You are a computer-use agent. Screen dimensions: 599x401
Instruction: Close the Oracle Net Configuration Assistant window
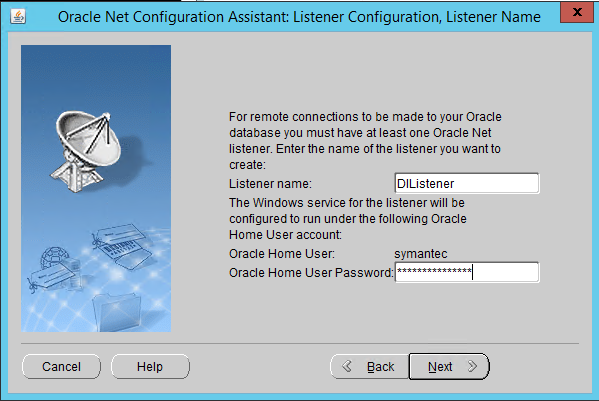pos(577,12)
